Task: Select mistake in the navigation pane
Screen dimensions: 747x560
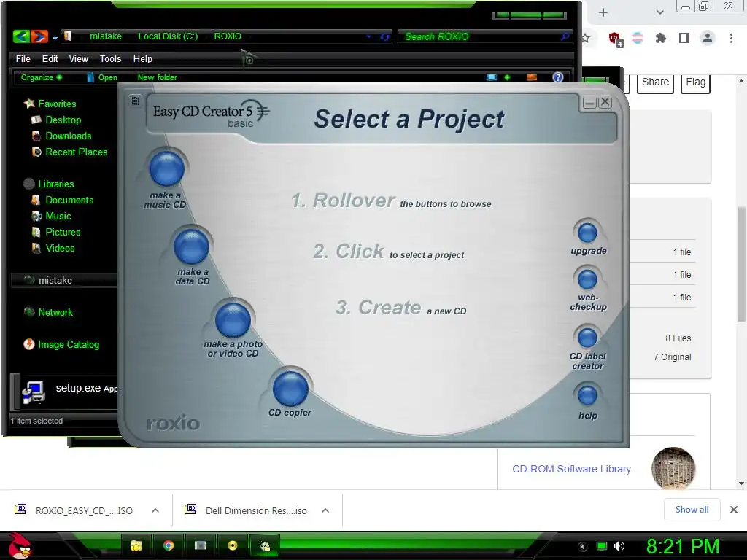Action: pyautogui.click(x=55, y=280)
